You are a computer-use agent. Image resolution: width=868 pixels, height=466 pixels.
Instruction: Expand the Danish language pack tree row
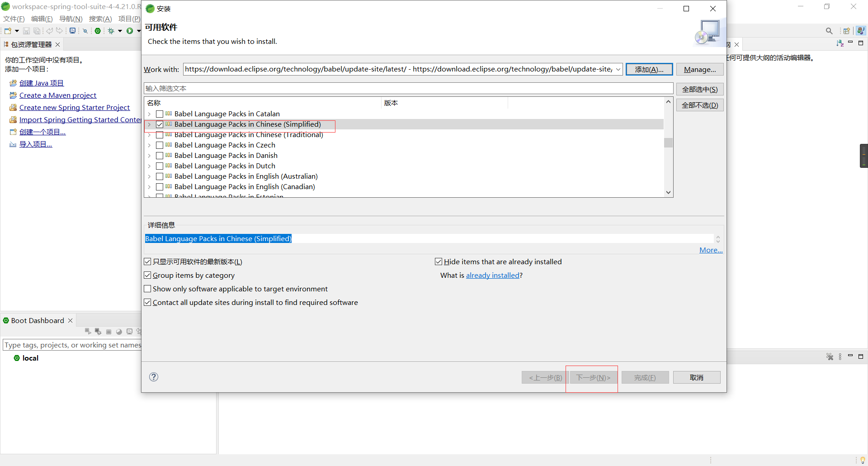pos(150,156)
